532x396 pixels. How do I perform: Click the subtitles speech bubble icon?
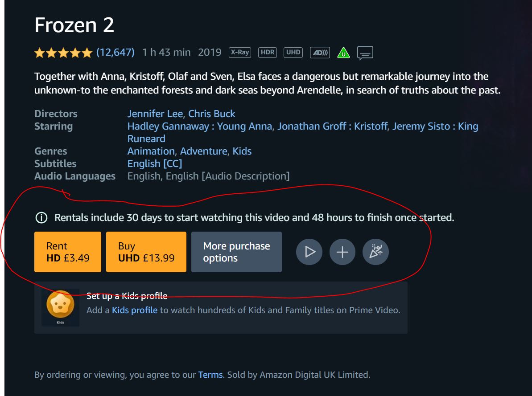point(365,53)
